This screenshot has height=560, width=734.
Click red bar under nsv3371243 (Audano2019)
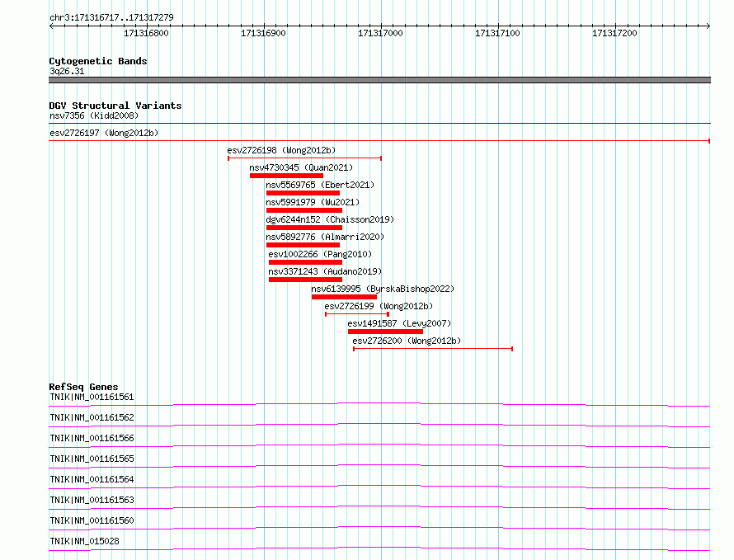(305, 280)
